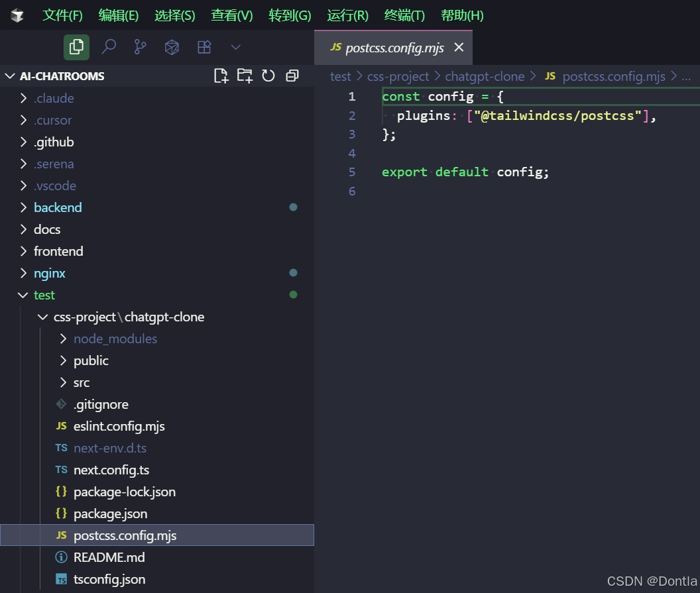Click line number 1 in the gutter
Screen dimensions: 700x593
click(x=352, y=96)
